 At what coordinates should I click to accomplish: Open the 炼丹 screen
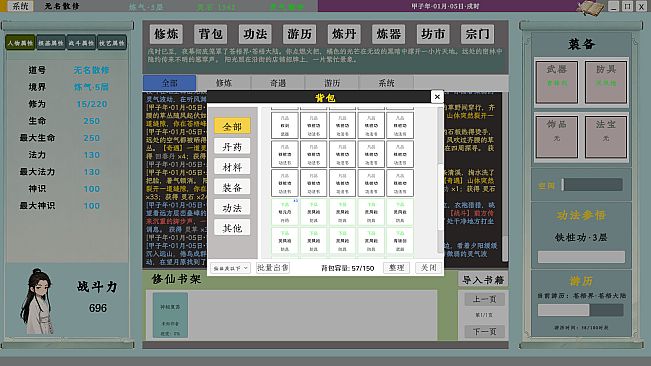(x=344, y=34)
